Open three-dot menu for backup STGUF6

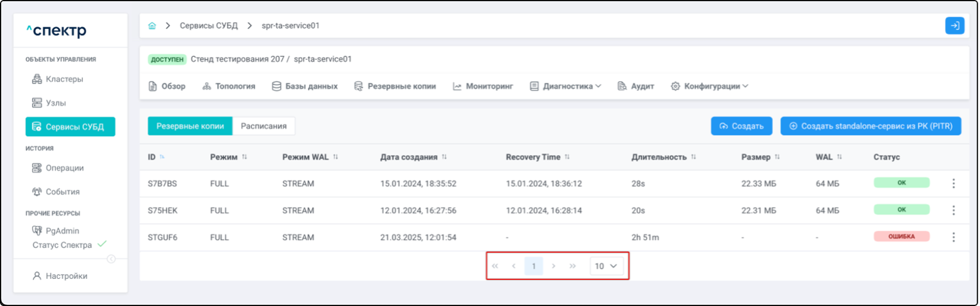pos(953,237)
